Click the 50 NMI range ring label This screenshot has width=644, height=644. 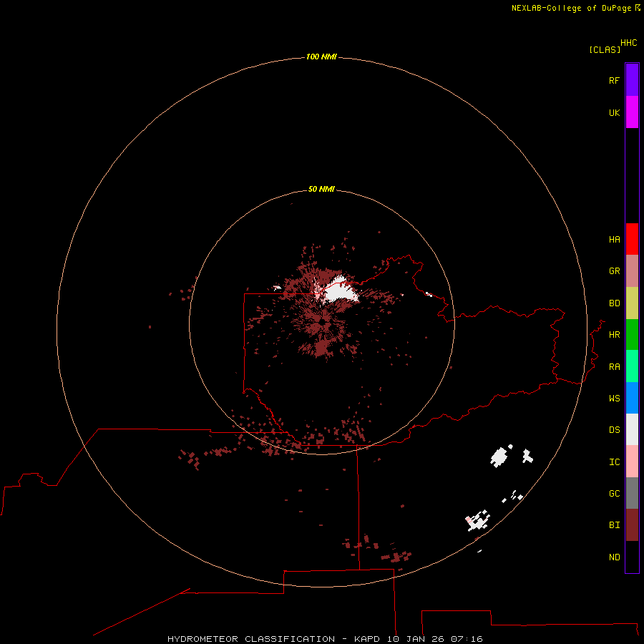pos(321,189)
